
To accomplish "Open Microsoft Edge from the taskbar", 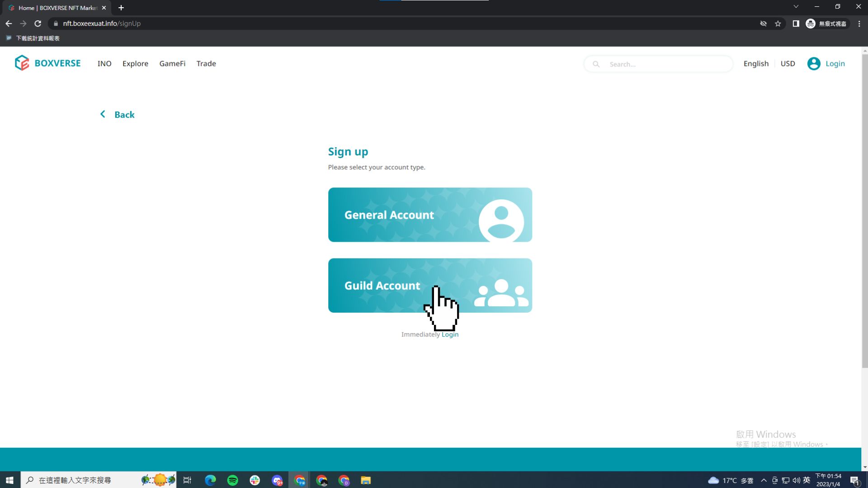I will 210,480.
